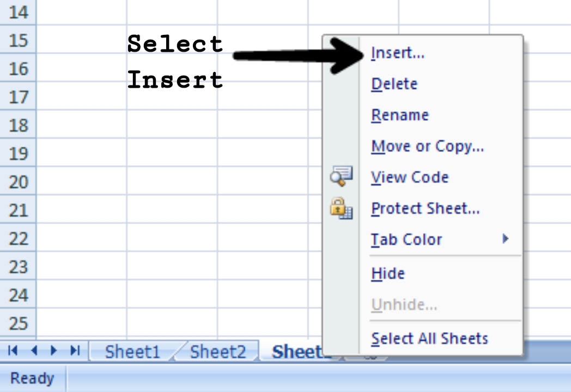Viewport: 571px width, 392px height.
Task: Pick Rename from the sheet menu
Action: [x=399, y=115]
